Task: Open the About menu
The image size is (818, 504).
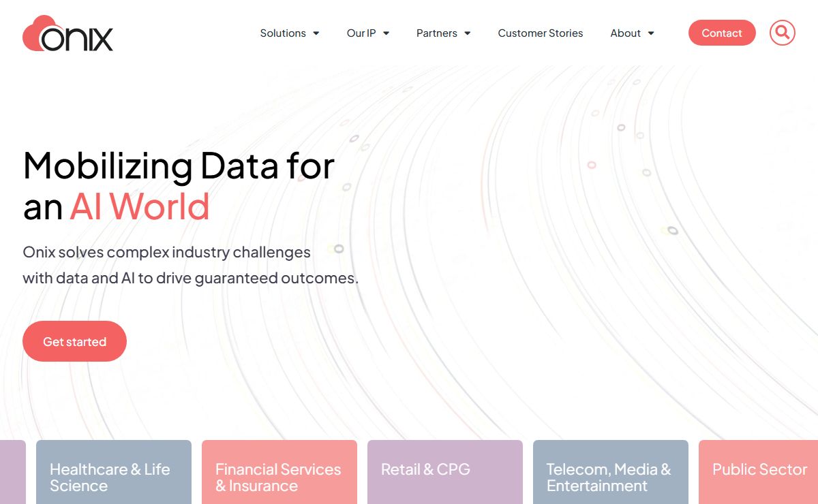Action: [626, 33]
